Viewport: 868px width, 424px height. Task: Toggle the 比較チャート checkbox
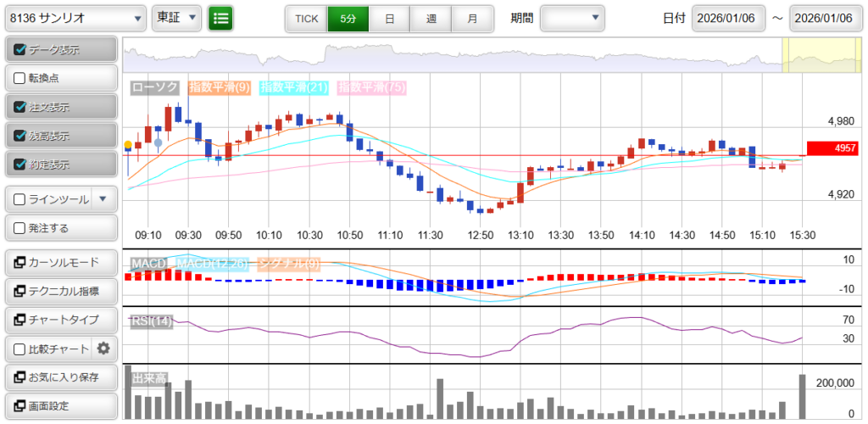pyautogui.click(x=21, y=349)
